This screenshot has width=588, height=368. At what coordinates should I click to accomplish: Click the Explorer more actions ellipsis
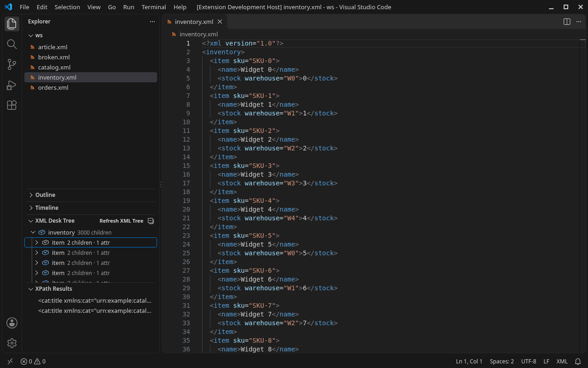(x=153, y=22)
